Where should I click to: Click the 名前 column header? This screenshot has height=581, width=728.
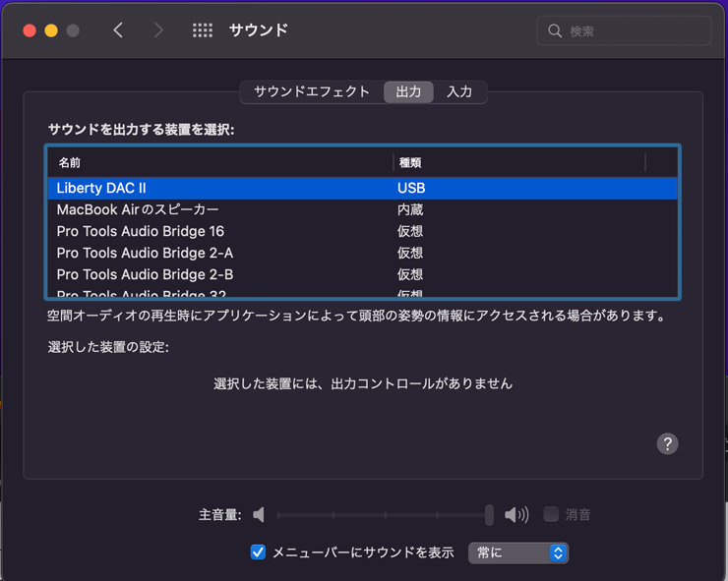[220, 163]
